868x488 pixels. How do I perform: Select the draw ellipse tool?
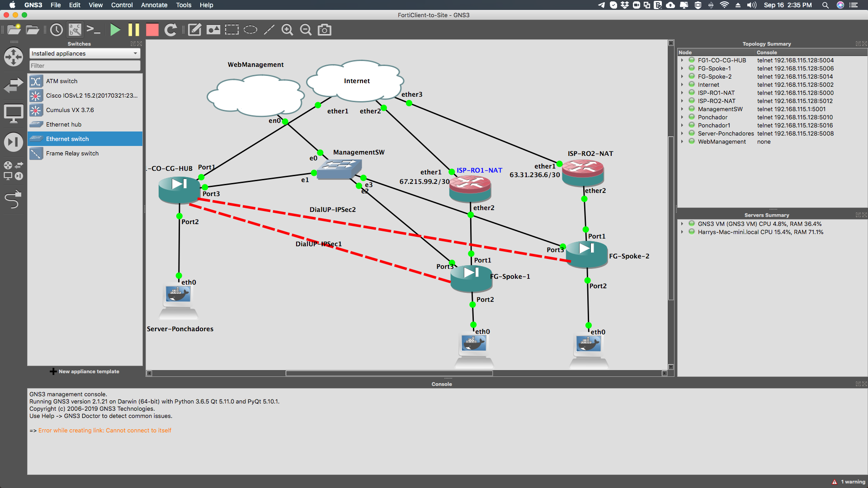(250, 30)
